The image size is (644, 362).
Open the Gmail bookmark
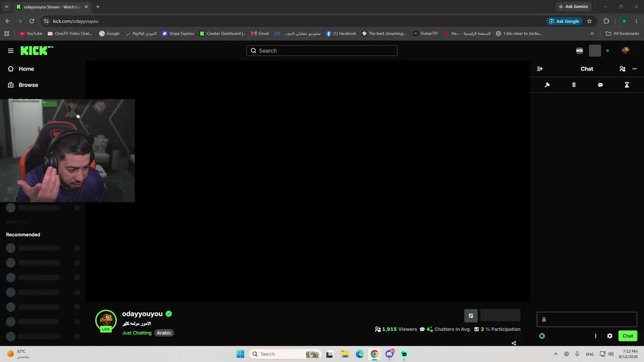pyautogui.click(x=260, y=34)
